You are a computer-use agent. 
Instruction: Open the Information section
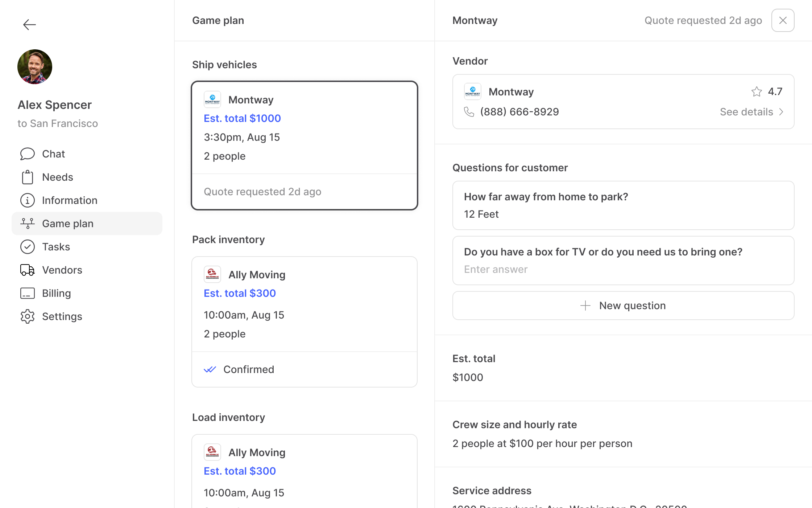tap(69, 200)
